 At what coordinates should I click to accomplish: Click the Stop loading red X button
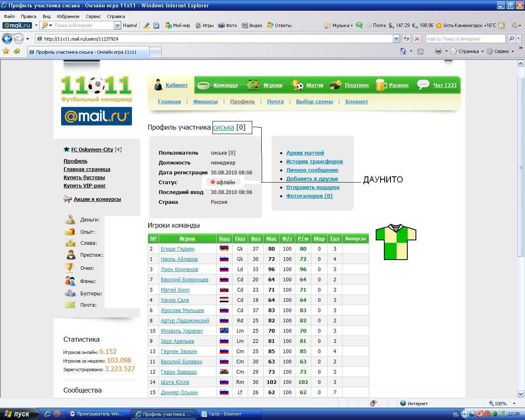[417, 39]
